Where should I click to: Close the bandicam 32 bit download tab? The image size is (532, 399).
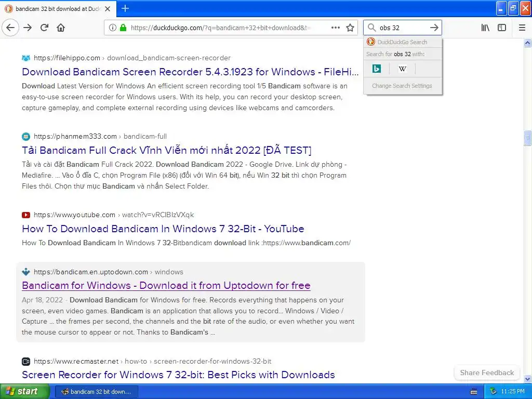tap(108, 9)
